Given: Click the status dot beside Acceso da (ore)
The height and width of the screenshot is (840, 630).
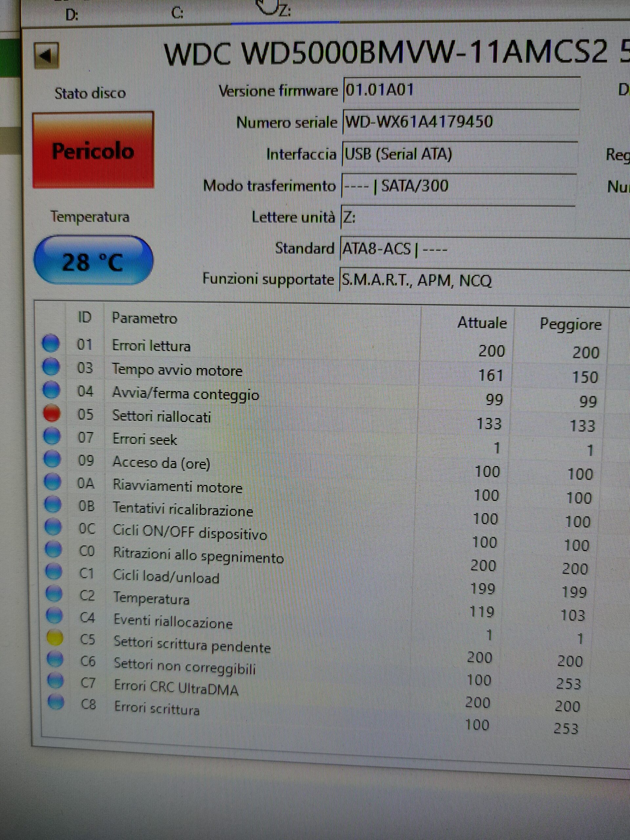Looking at the screenshot, I should pos(52,459).
